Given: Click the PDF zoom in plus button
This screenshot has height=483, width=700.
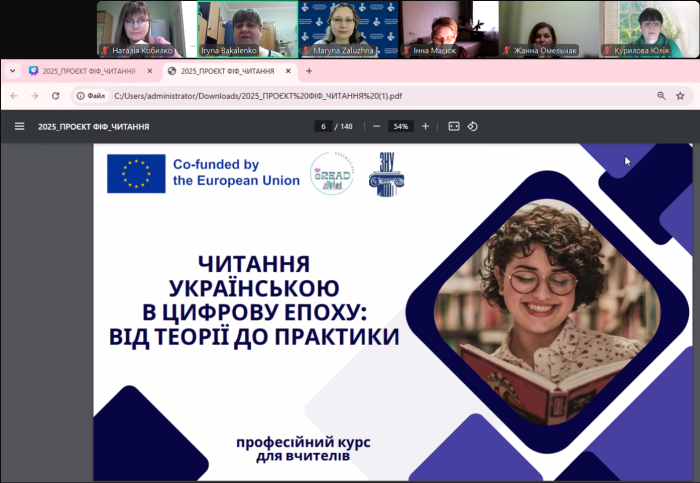Looking at the screenshot, I should (x=425, y=126).
